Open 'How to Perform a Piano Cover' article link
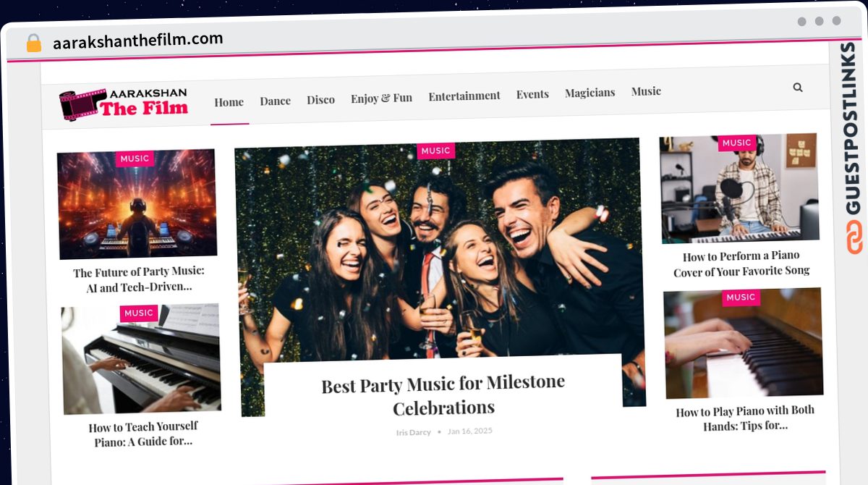This screenshot has width=868, height=485. [741, 263]
